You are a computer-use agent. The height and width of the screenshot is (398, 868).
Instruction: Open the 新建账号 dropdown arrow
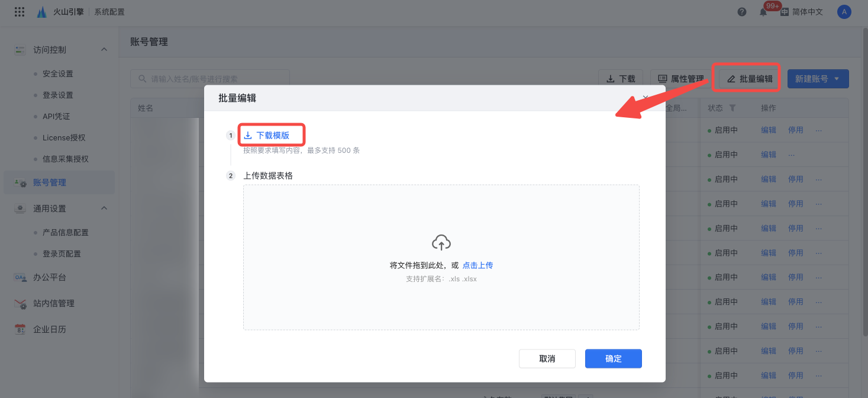(837, 79)
